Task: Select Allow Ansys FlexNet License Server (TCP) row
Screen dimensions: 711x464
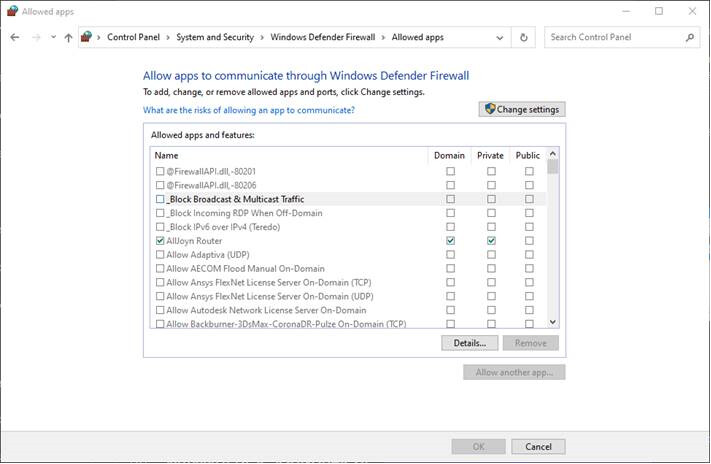Action: pyautogui.click(x=348, y=282)
